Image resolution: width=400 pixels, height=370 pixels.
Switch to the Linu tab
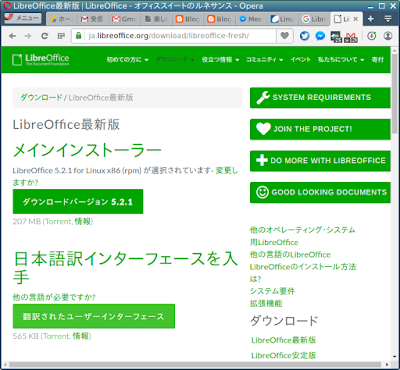pyautogui.click(x=282, y=19)
